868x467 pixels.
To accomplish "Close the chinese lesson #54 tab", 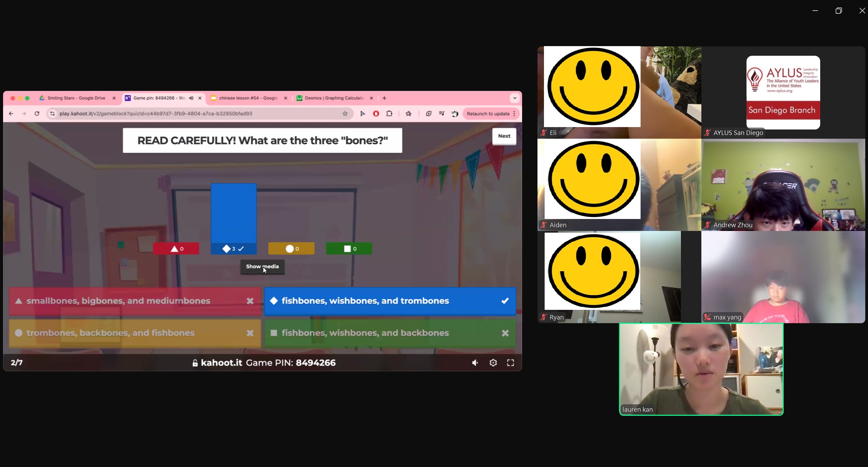I will click(285, 98).
